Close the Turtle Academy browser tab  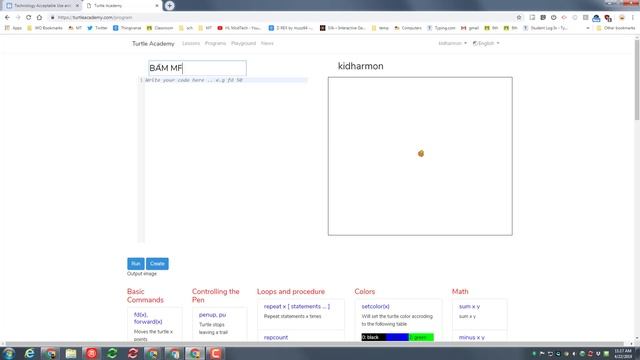(157, 6)
